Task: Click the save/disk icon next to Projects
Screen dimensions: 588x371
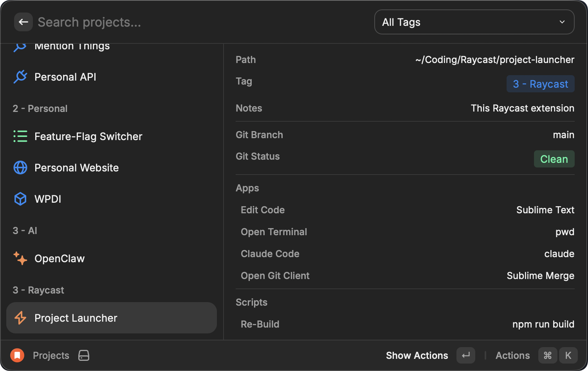Action: pyautogui.click(x=83, y=355)
